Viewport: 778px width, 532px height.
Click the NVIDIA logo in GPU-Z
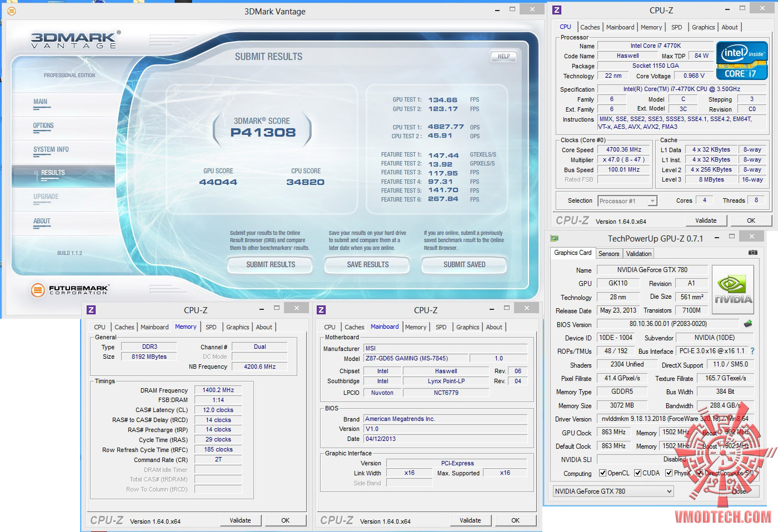732,290
